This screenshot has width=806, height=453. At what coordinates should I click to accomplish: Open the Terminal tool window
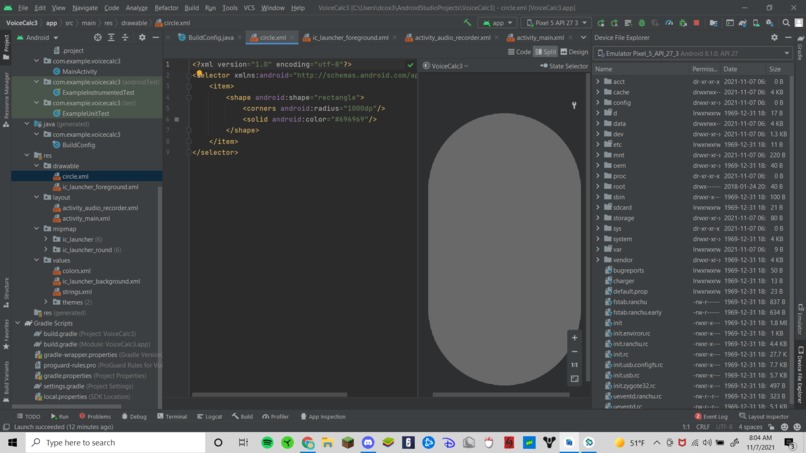click(x=172, y=416)
